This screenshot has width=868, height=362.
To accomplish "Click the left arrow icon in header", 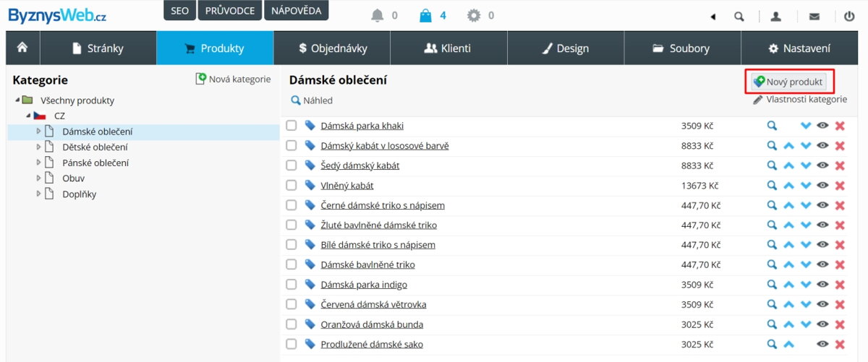I will click(712, 16).
